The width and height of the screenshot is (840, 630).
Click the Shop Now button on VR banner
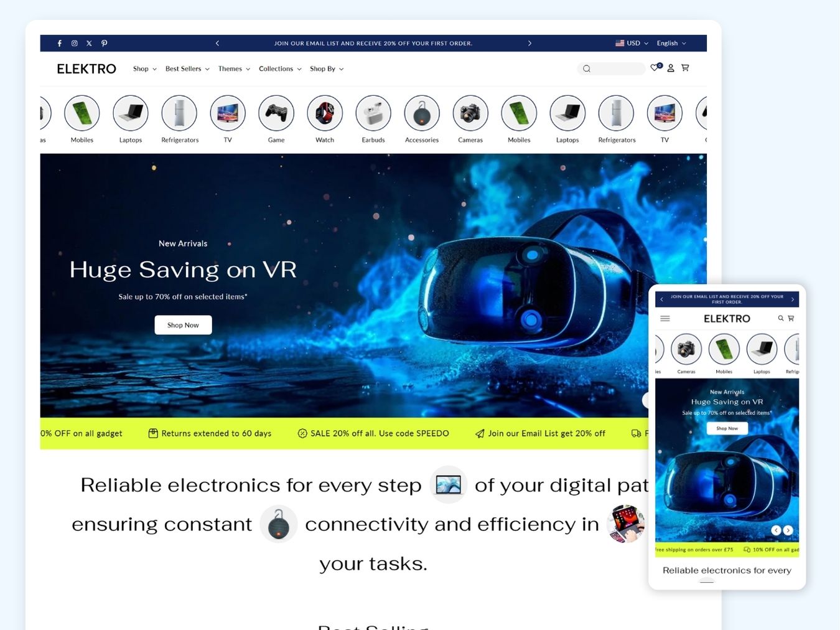coord(183,324)
